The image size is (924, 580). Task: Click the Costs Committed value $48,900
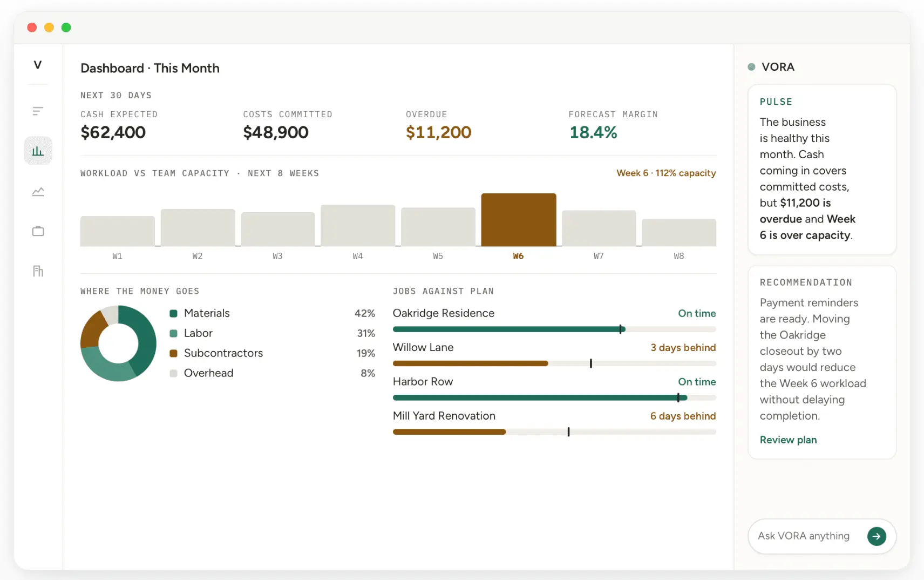point(276,132)
